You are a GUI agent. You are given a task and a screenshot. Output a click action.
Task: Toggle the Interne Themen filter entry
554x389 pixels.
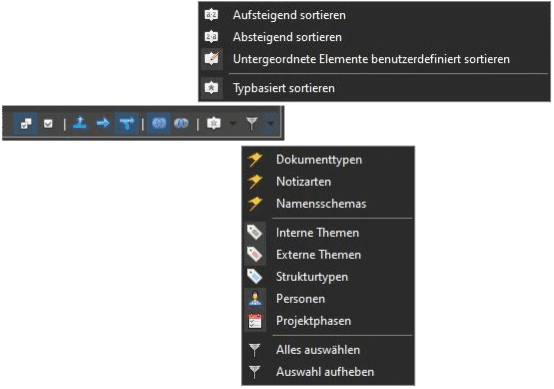328,233
